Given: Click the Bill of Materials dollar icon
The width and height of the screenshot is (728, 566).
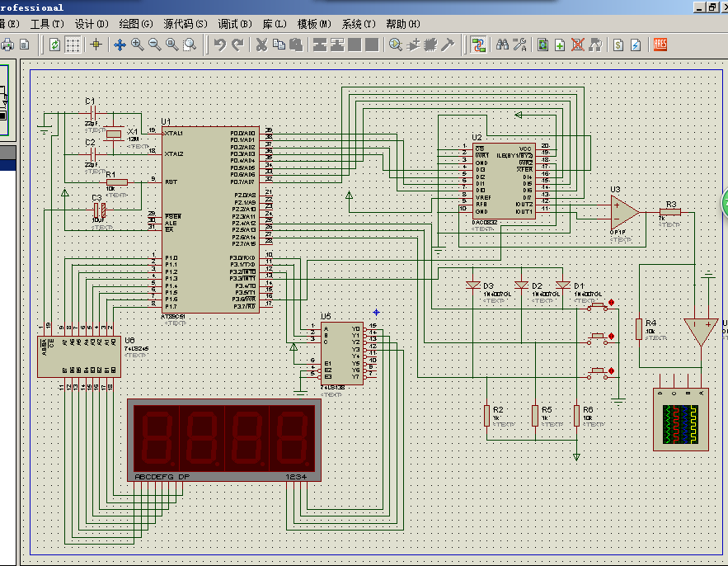Looking at the screenshot, I should [618, 45].
